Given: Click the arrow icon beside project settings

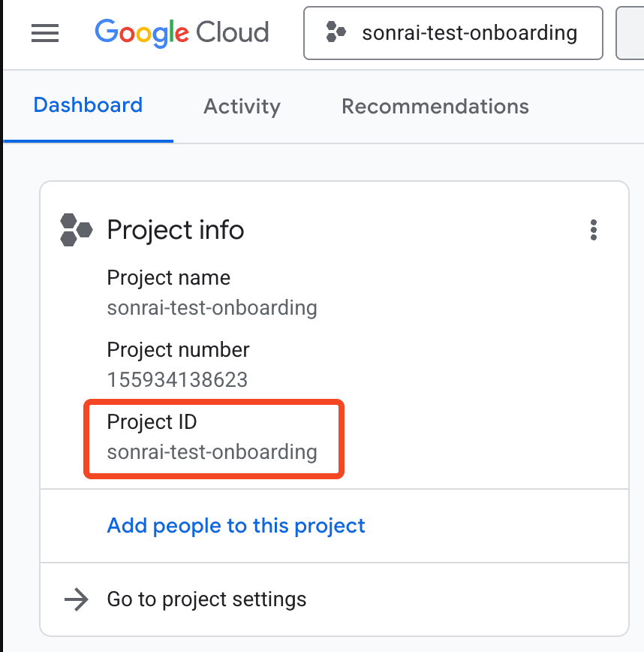Looking at the screenshot, I should pyautogui.click(x=76, y=599).
